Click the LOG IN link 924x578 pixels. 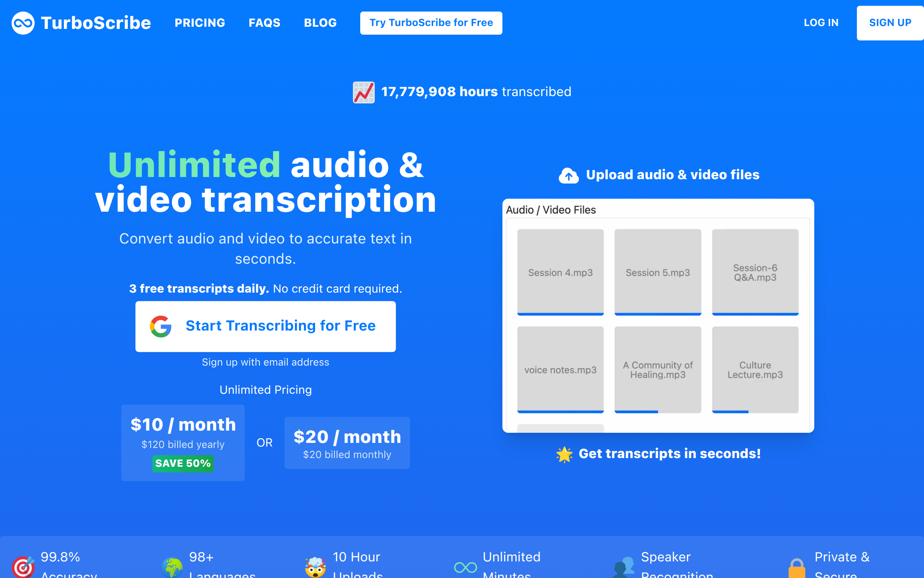[x=821, y=23]
